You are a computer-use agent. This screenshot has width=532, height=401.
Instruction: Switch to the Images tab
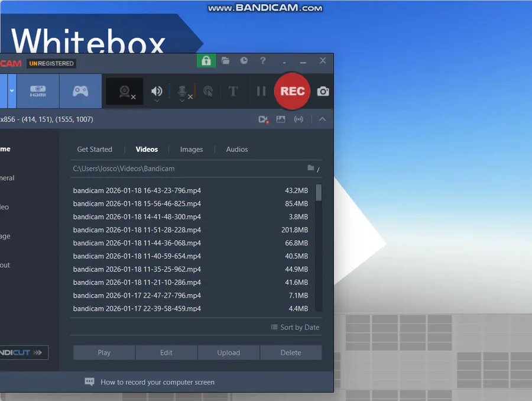point(192,150)
